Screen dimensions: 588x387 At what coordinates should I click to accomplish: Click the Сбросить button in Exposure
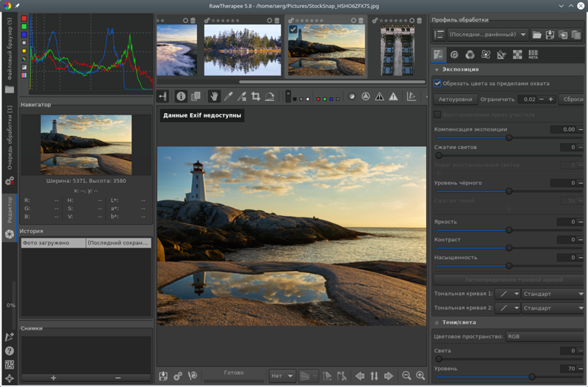point(573,99)
